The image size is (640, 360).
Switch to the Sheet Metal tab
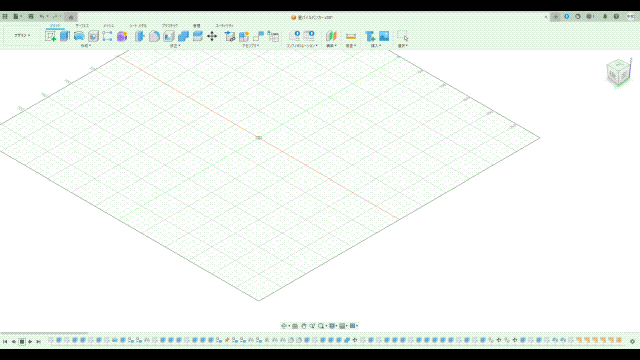138,25
